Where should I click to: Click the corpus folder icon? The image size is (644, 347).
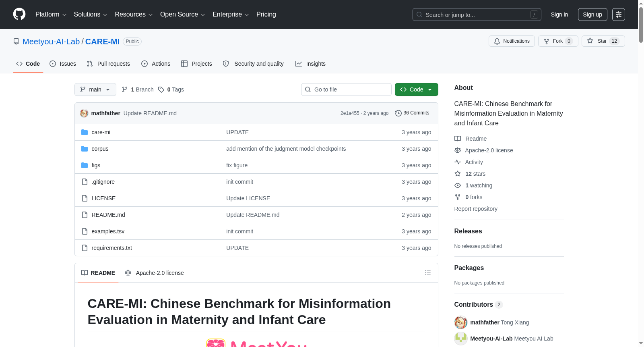tap(85, 149)
